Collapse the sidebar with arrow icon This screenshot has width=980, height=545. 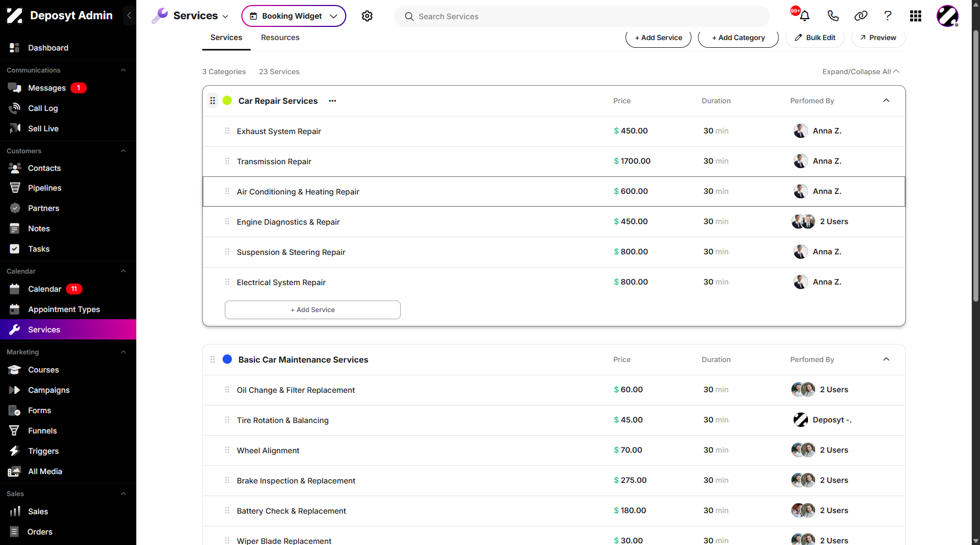point(129,15)
